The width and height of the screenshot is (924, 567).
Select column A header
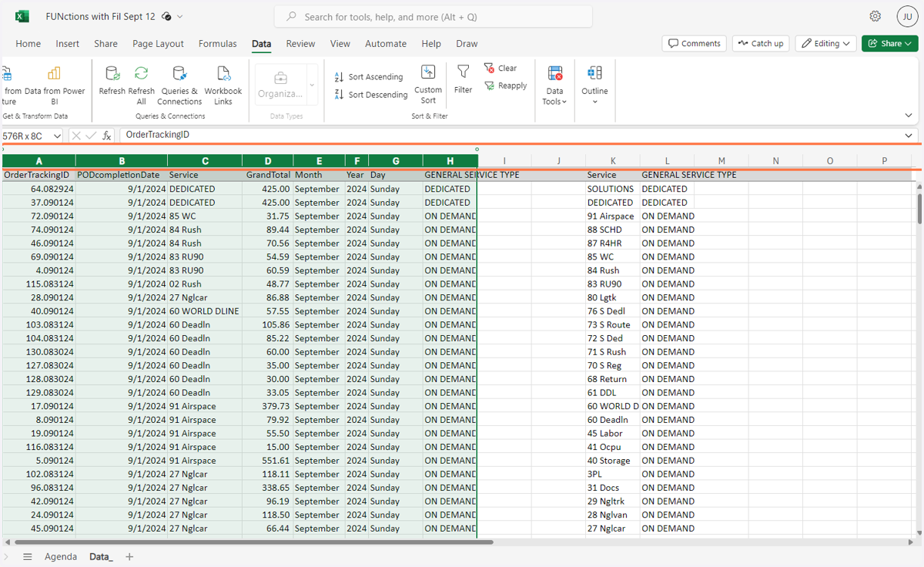pos(38,161)
